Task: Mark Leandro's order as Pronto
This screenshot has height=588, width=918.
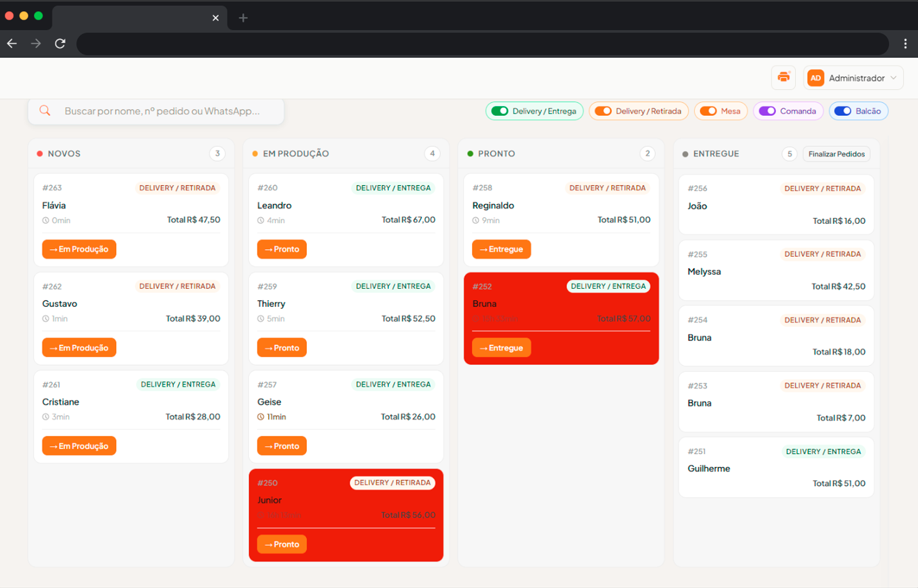Action: coord(282,249)
